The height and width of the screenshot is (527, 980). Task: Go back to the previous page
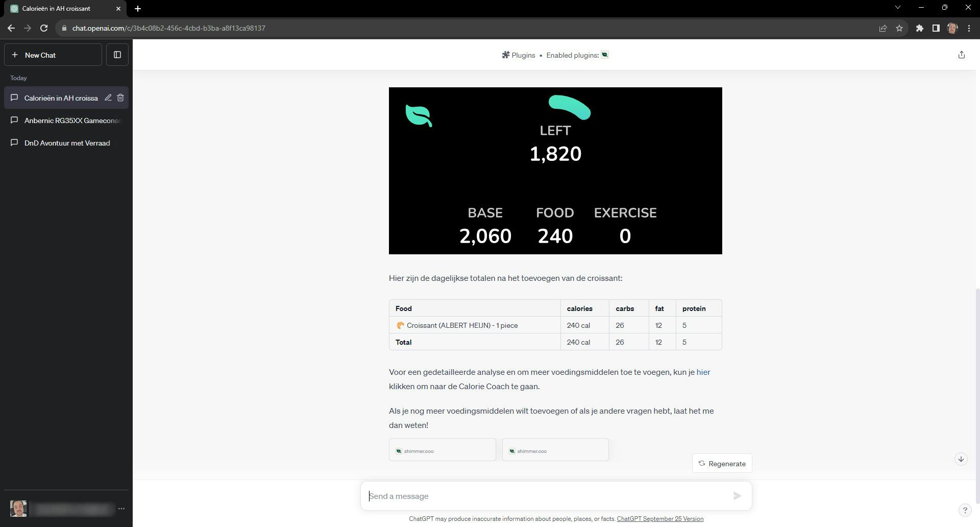(11, 28)
